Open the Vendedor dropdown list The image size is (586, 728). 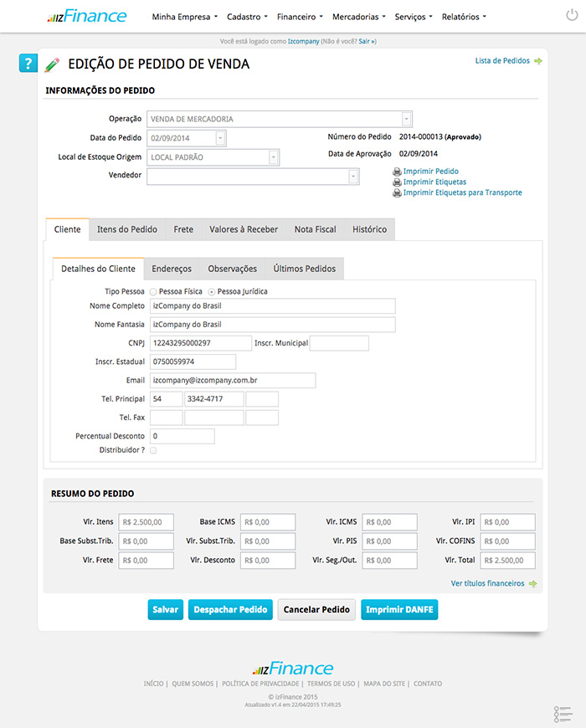(353, 176)
